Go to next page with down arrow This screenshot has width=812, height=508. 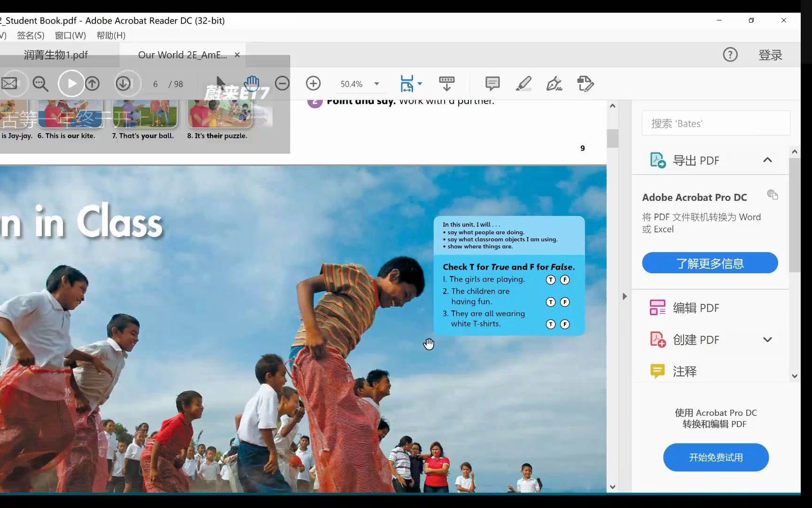(123, 84)
